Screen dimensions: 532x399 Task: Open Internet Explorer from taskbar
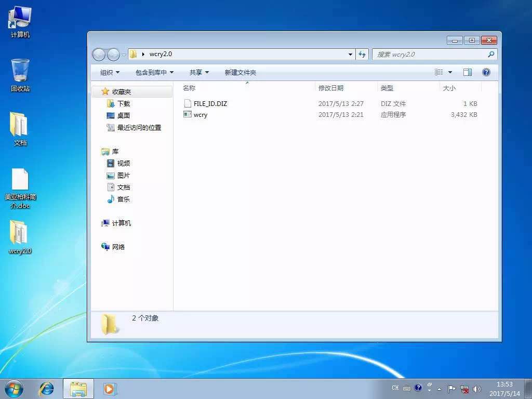[46, 389]
